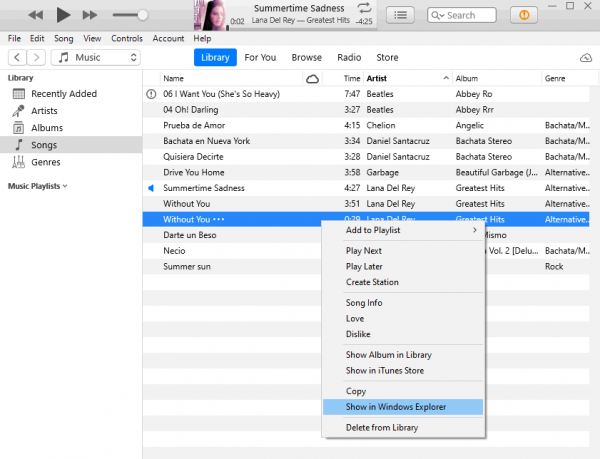Open the View menu
The width and height of the screenshot is (600, 459).
click(92, 39)
